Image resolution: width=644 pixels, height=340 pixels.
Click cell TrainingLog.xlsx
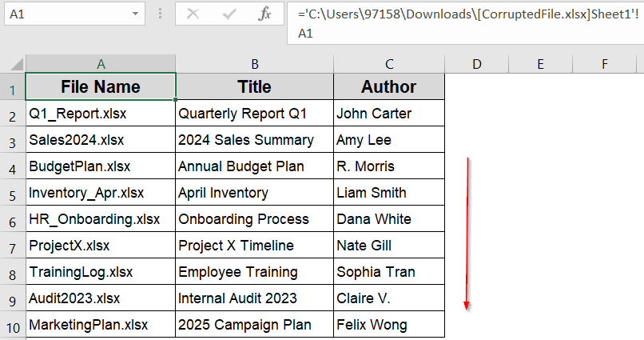click(101, 271)
